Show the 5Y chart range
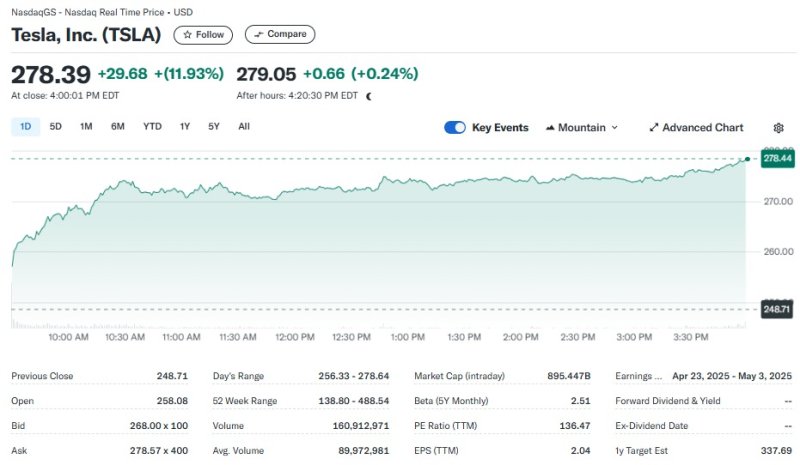The image size is (800, 465). 214,127
